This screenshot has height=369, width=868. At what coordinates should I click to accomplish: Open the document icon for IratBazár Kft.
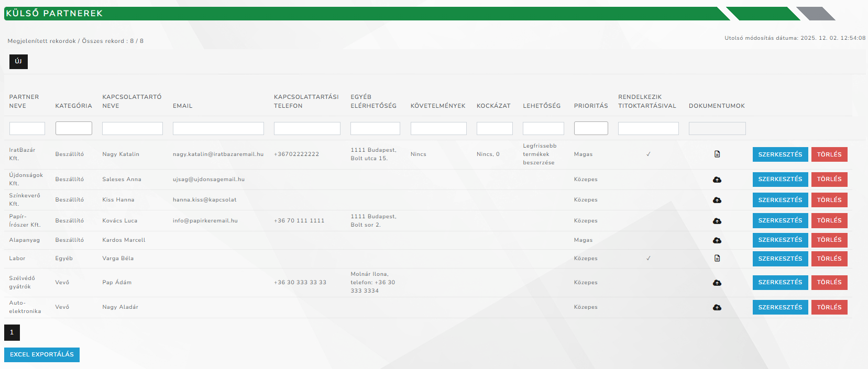(x=717, y=154)
